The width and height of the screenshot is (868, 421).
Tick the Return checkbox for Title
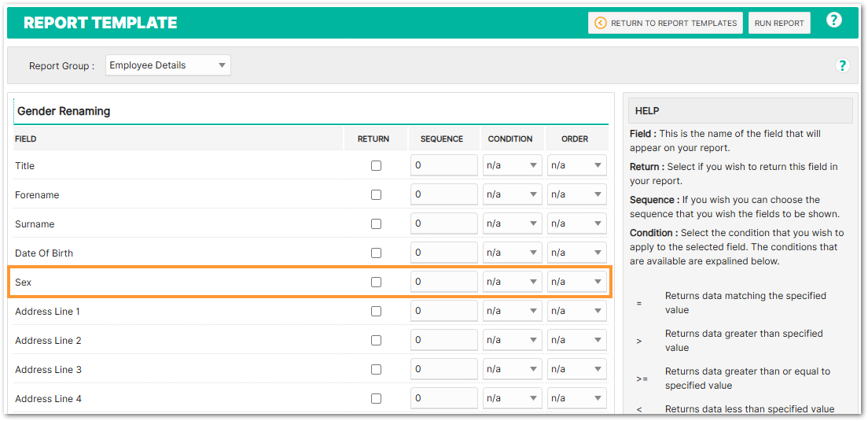coord(376,166)
